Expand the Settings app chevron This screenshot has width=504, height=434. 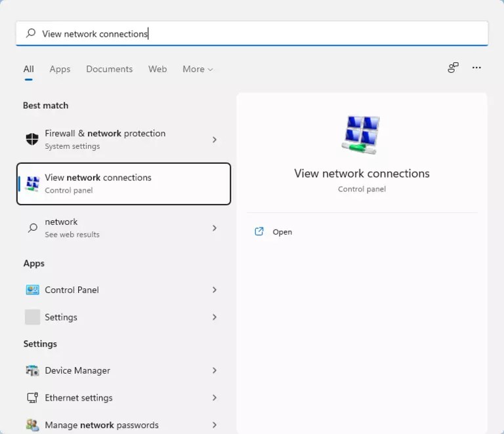(215, 317)
